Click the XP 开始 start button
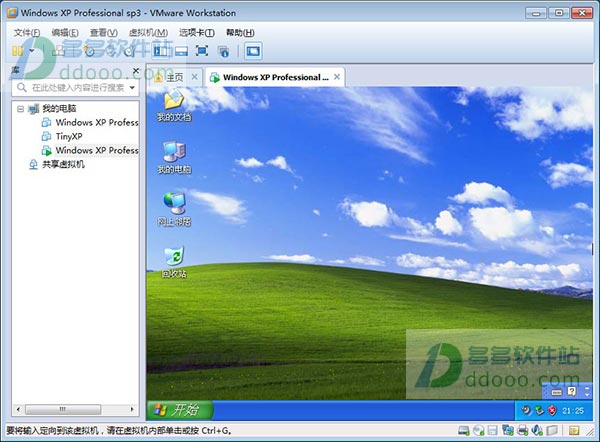Viewport: 600px width, 442px height. (180, 410)
